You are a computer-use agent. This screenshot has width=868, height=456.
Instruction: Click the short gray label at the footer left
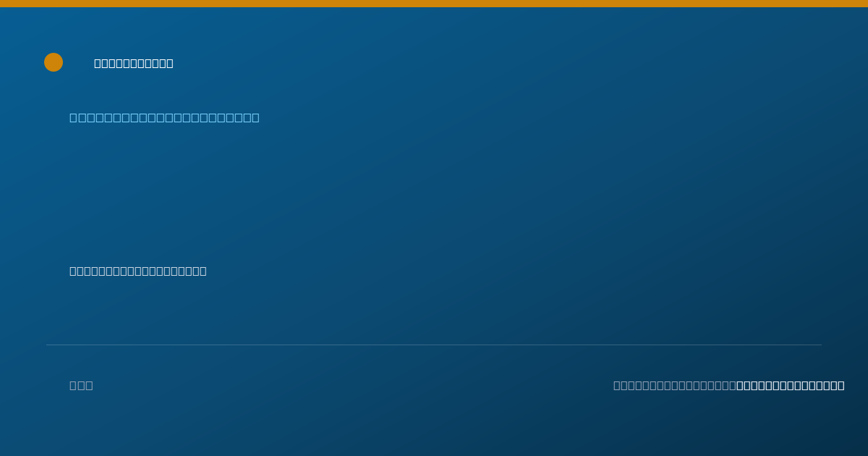81,385
